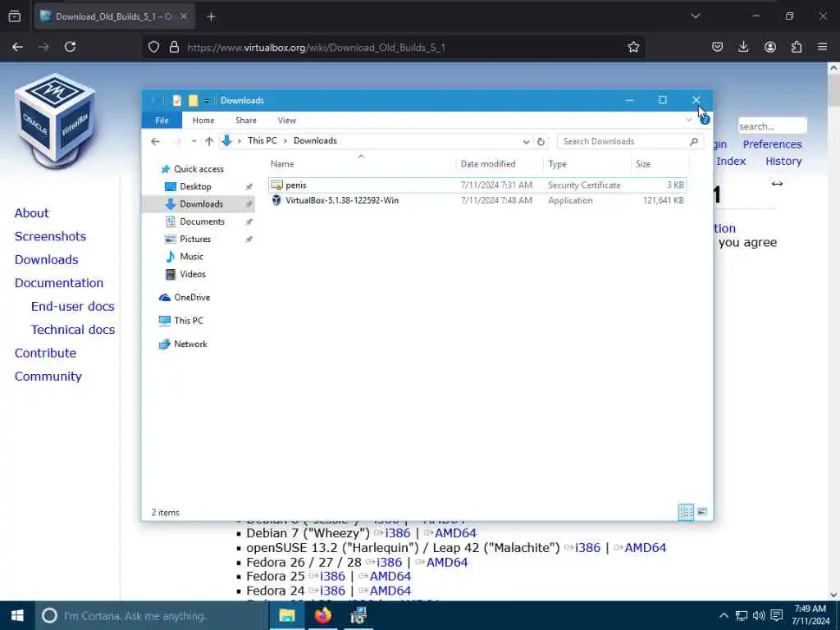
Task: Open View tab in Explorer ribbon
Action: point(286,121)
